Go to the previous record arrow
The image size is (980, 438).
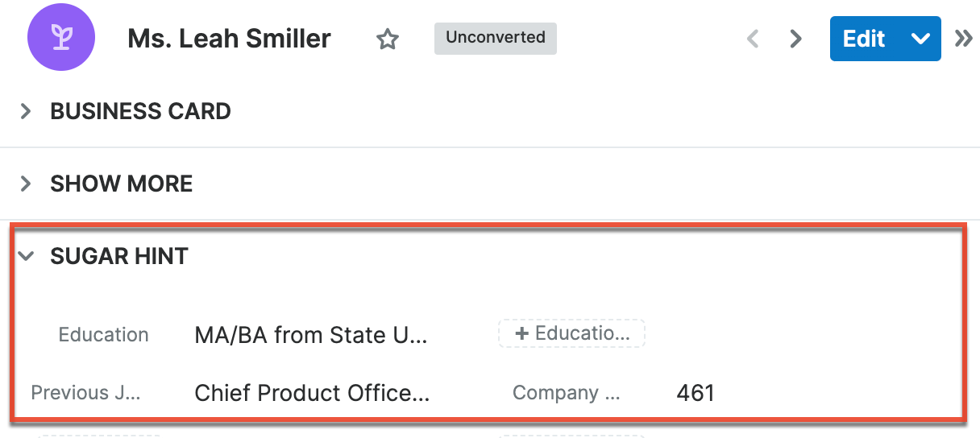pyautogui.click(x=753, y=39)
